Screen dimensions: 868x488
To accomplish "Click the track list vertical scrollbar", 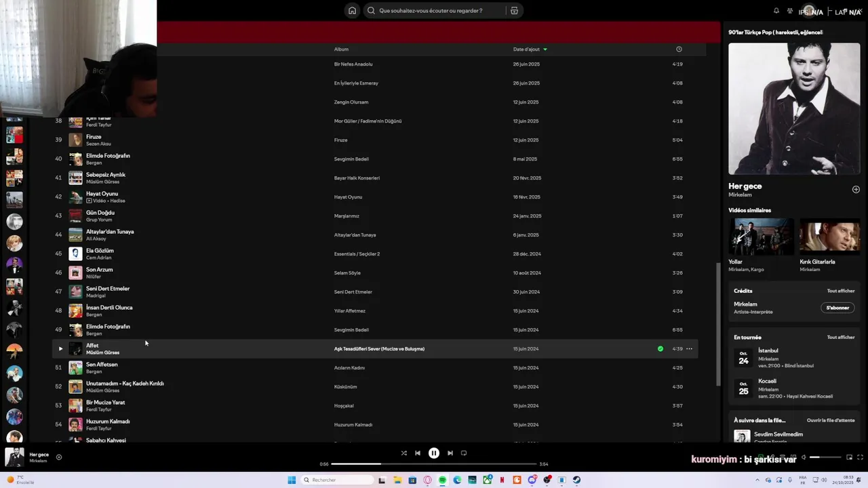I will click(x=717, y=325).
